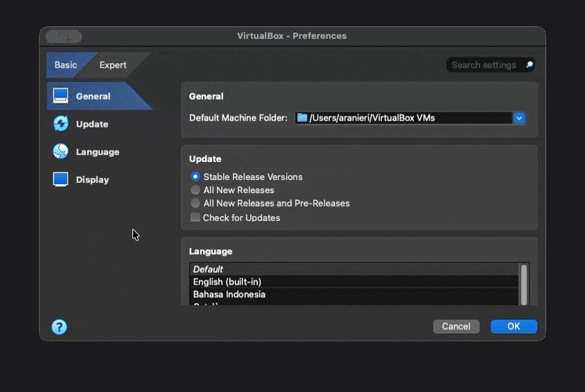
Task: Click Cancel to discard preferences
Action: coord(456,326)
